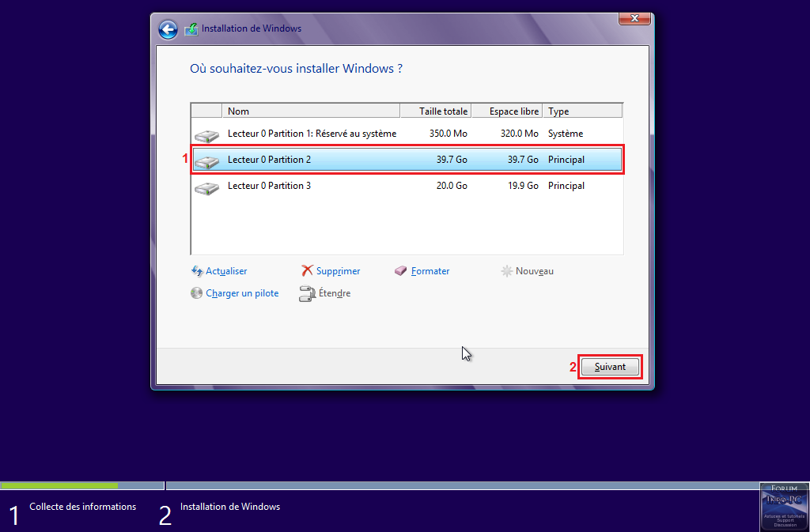Viewport: 810px width, 532px height.
Task: Click the Installation de Windows step label at bottom
Action: click(230, 507)
